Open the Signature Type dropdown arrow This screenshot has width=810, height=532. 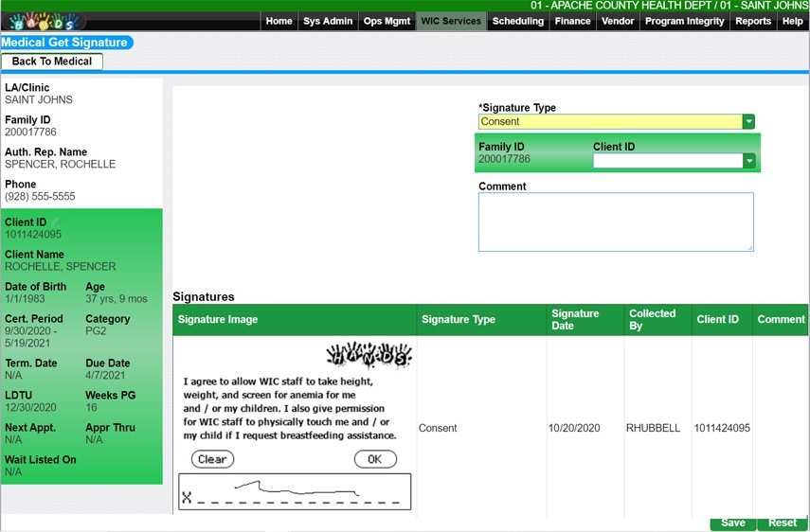pos(748,122)
